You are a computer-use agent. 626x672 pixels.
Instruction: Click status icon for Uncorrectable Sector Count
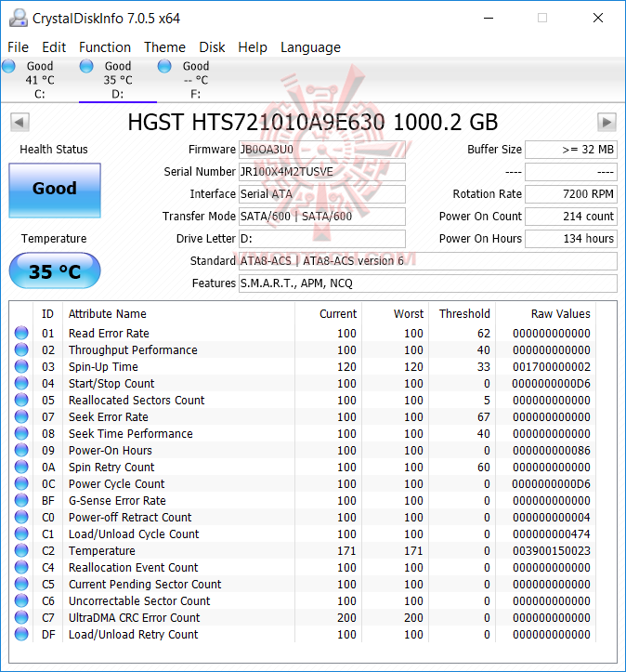tap(21, 600)
